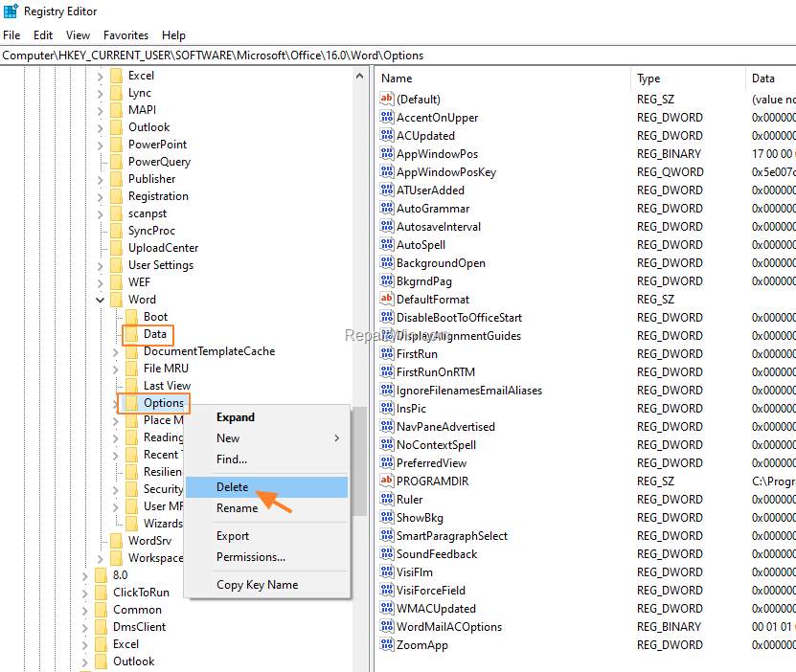Click the DmsClient folder icon
Viewport: 796px width, 672px height.
point(102,627)
